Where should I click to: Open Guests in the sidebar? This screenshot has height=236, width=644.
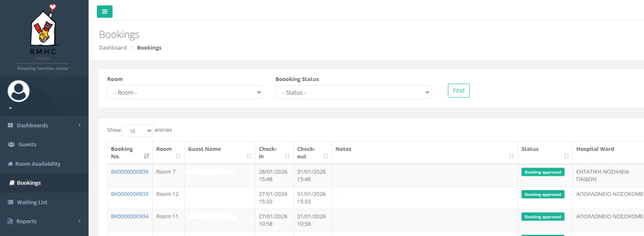[44, 144]
